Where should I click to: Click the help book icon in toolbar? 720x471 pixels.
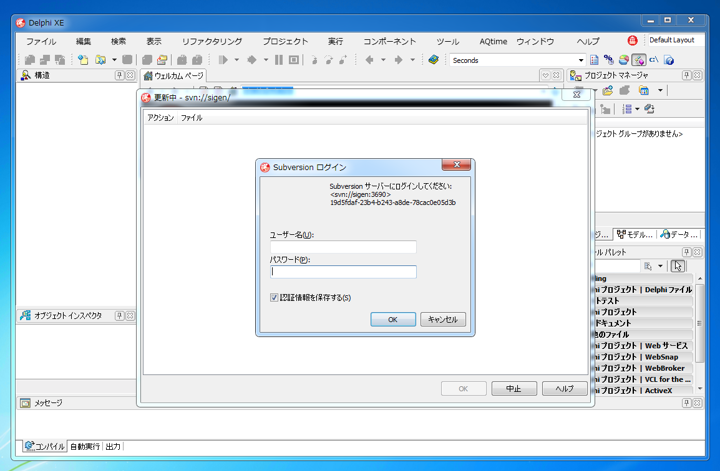click(x=433, y=60)
